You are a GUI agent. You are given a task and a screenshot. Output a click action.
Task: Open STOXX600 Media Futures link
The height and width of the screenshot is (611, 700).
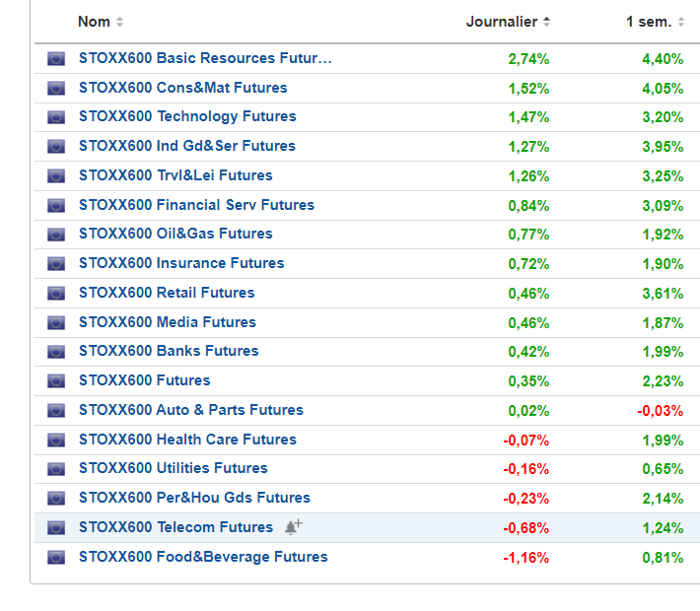(167, 322)
